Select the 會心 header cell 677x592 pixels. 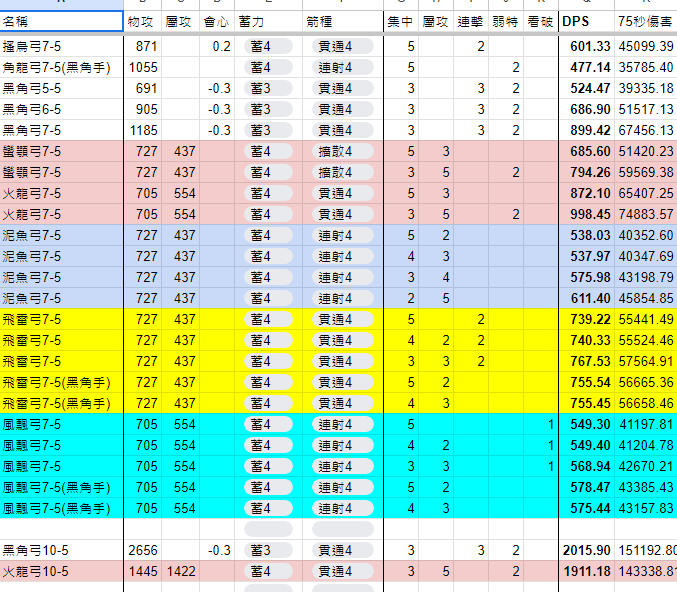point(216,21)
